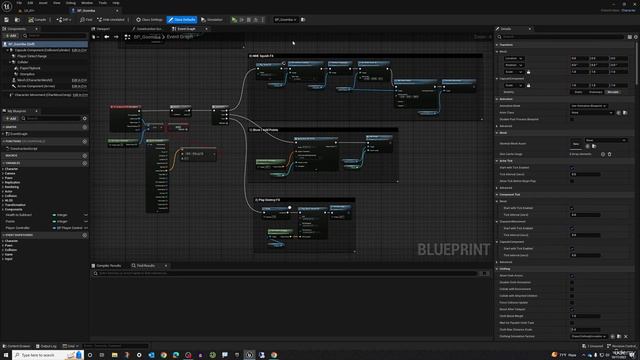The width and height of the screenshot is (640, 360).
Task: Open Find in blueprint
Action: (x=86, y=20)
